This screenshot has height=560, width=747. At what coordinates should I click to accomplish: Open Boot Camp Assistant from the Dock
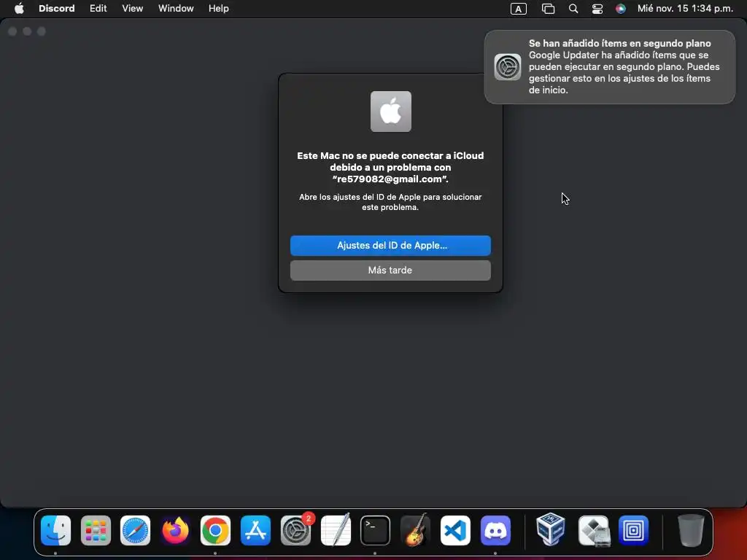click(x=594, y=531)
